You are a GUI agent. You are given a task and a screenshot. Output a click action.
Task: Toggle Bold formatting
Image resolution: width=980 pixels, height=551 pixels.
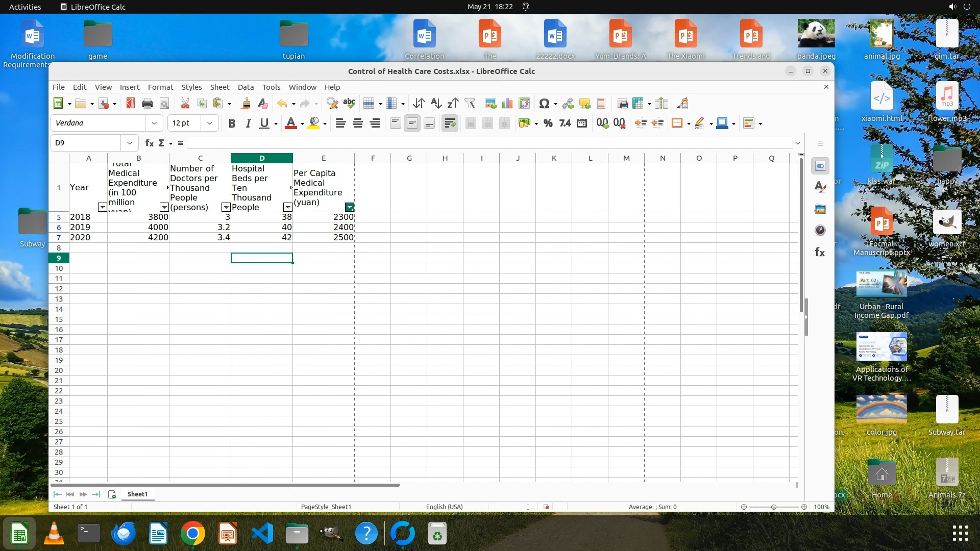(232, 123)
